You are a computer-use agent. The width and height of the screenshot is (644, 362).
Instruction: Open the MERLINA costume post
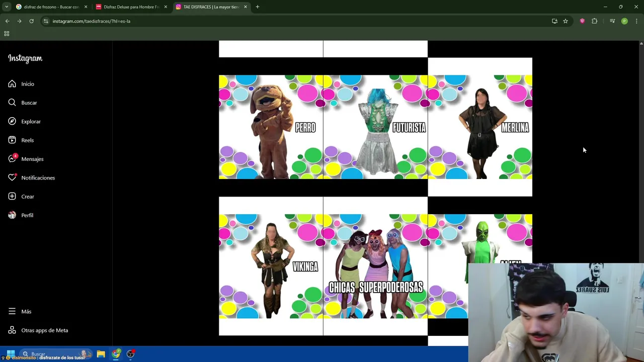[480, 127]
